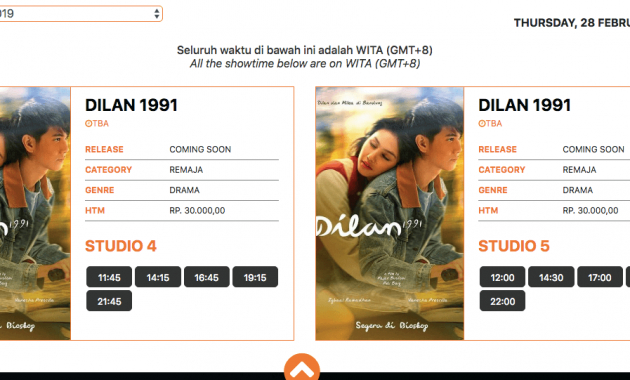Open the date selection dropdown
The width and height of the screenshot is (630, 380).
tap(80, 14)
